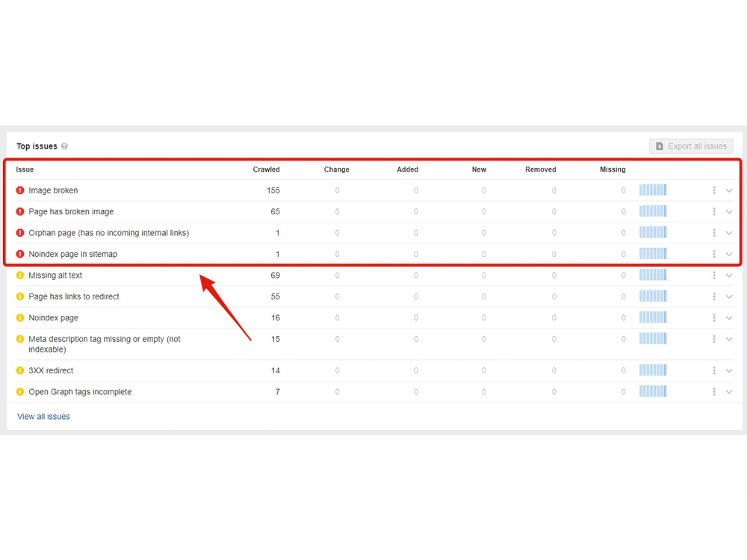Click the crawled value 16
This screenshot has height=560, width=747.
[276, 317]
